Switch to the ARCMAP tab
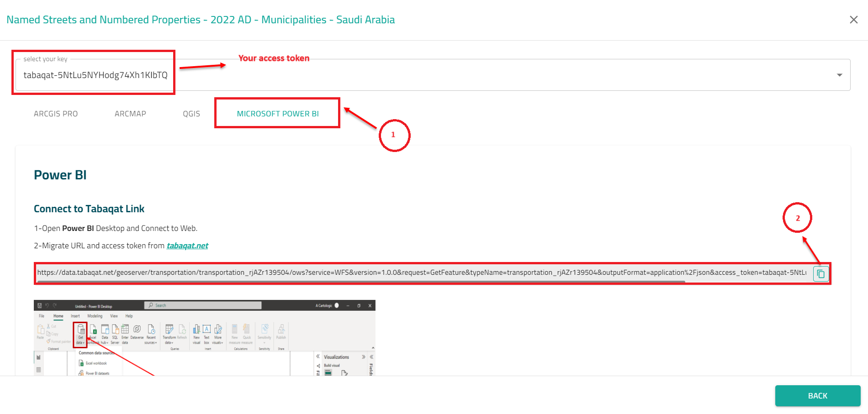Screen dimensions: 868x414 click(x=130, y=114)
